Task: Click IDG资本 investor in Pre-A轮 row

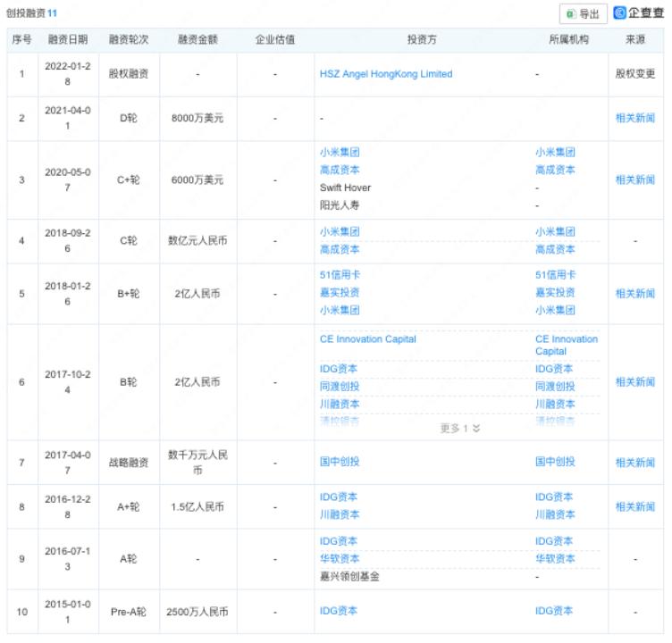Action: (338, 611)
